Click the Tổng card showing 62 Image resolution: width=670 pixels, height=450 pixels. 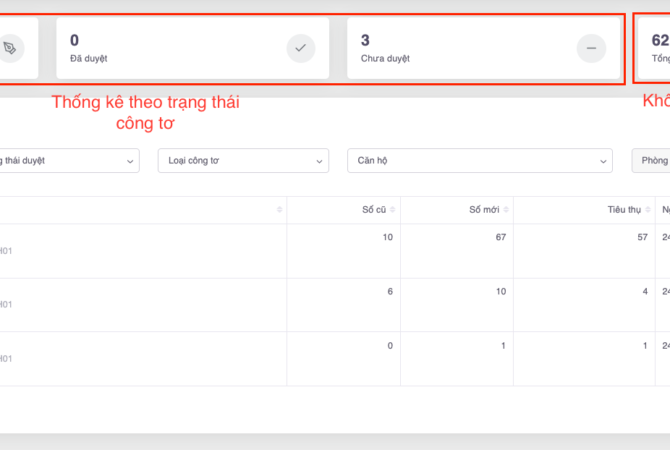[x=654, y=48]
